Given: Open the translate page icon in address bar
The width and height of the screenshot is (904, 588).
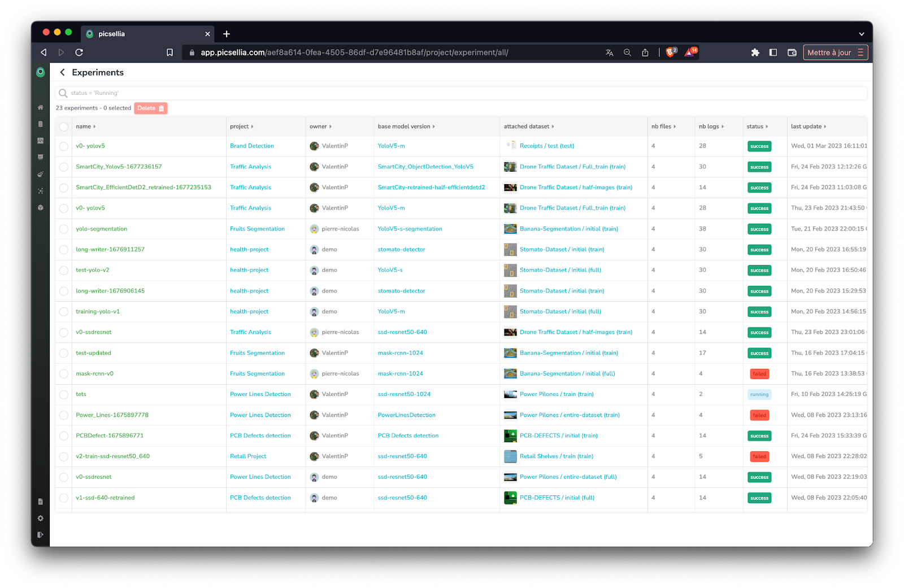Looking at the screenshot, I should pos(609,53).
